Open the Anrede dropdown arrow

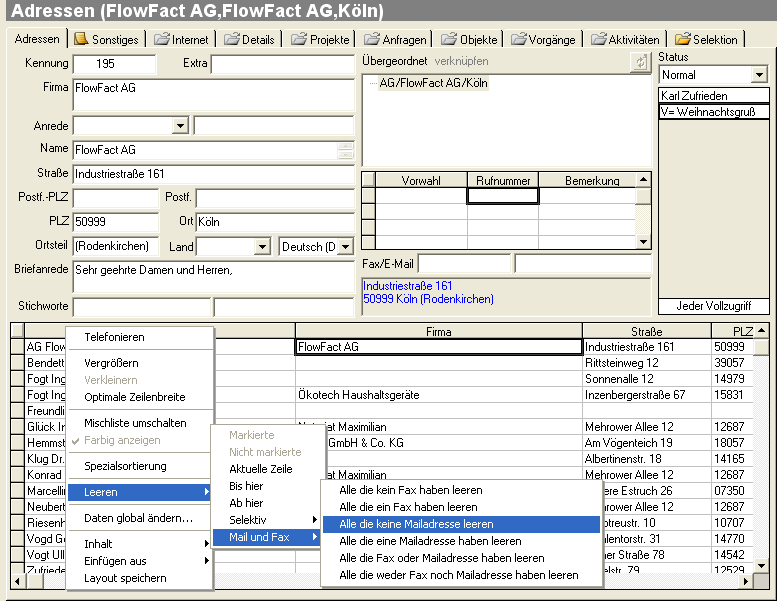180,126
